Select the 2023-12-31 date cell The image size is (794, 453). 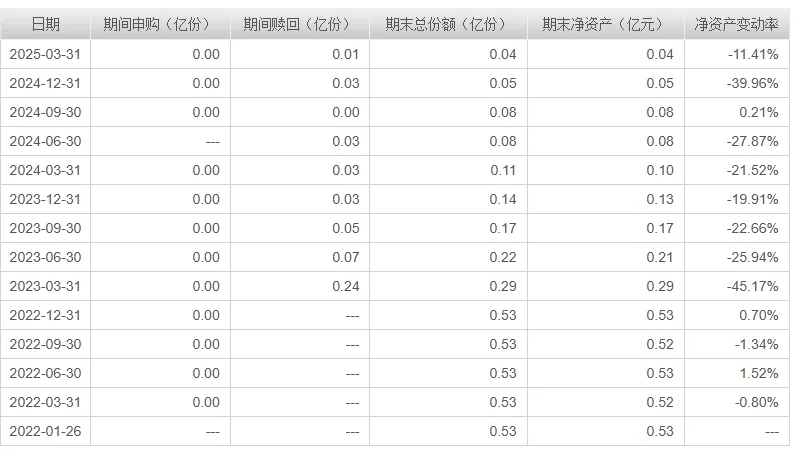coord(45,199)
